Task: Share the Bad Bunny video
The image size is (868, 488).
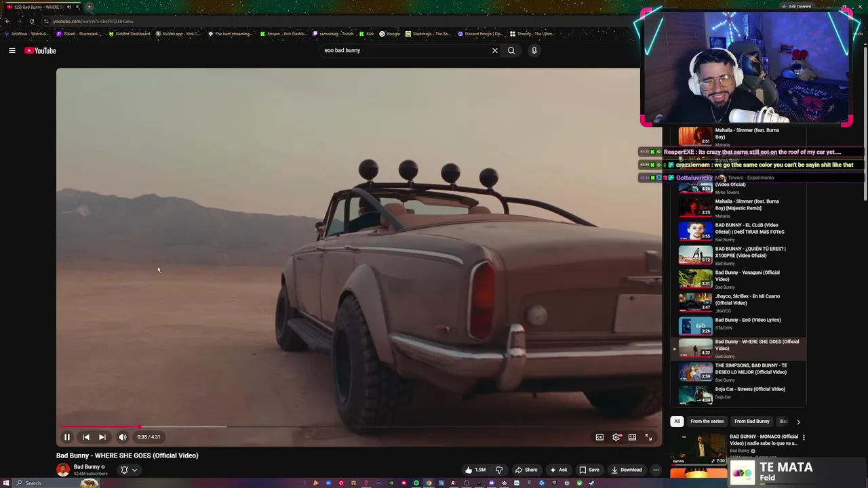Action: tap(526, 470)
